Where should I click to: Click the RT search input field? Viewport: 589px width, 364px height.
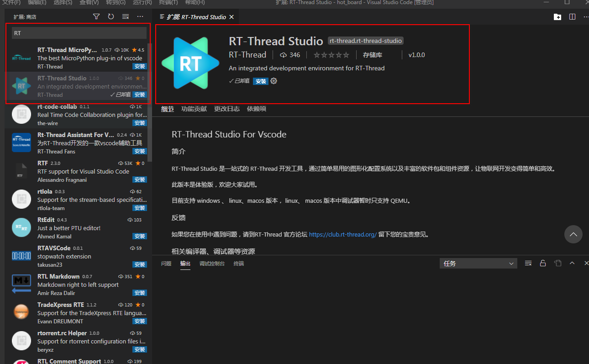(78, 33)
